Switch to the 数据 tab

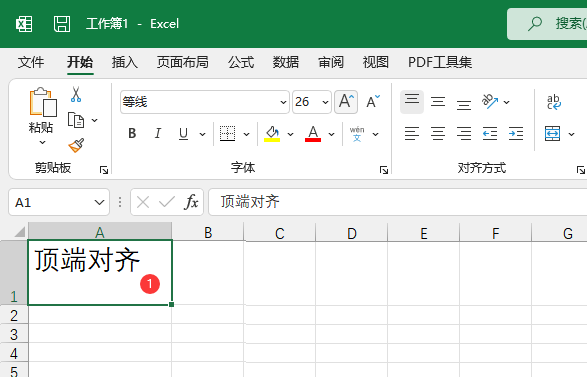[x=286, y=62]
